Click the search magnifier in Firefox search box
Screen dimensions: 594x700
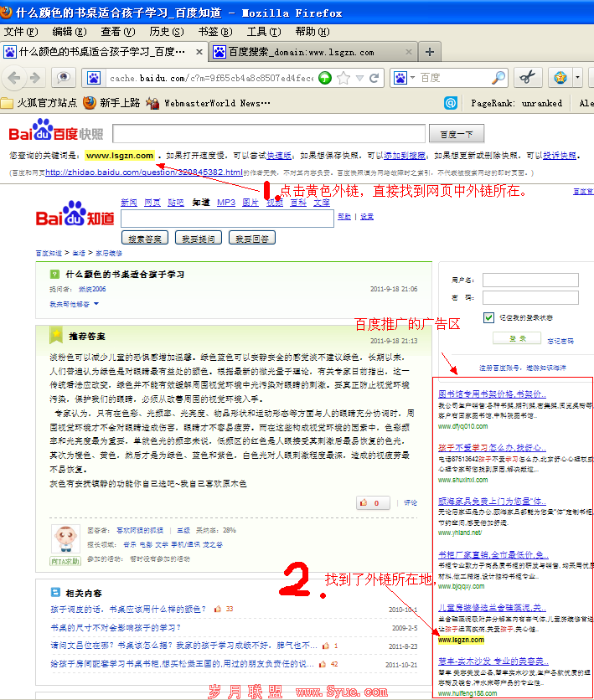click(x=498, y=78)
